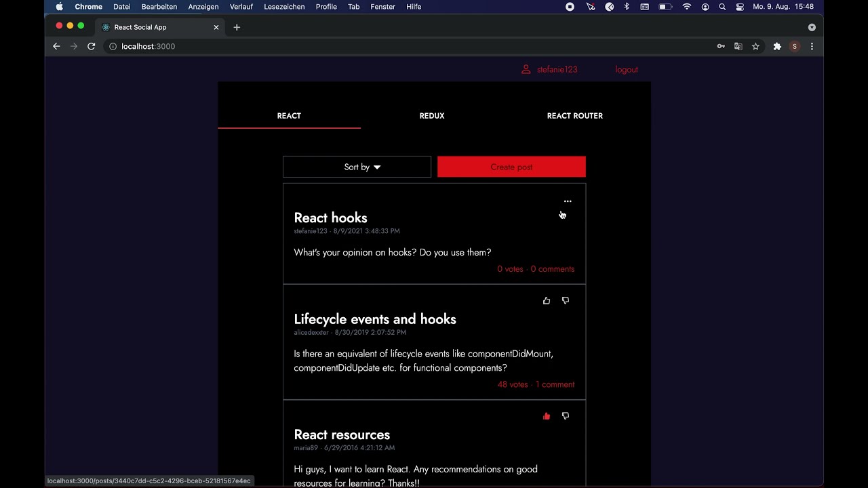Click the address bar showing localhost:3000
868x488 pixels.
point(407,46)
